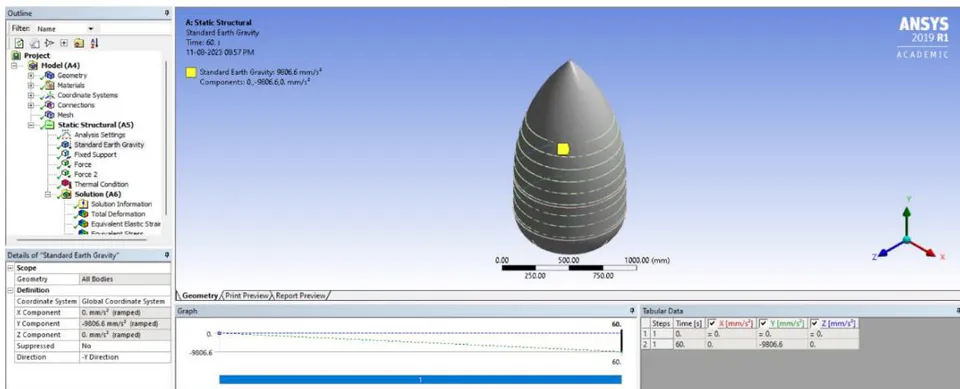
Task: Click the Steps column header in Tabular Data
Action: pos(661,323)
